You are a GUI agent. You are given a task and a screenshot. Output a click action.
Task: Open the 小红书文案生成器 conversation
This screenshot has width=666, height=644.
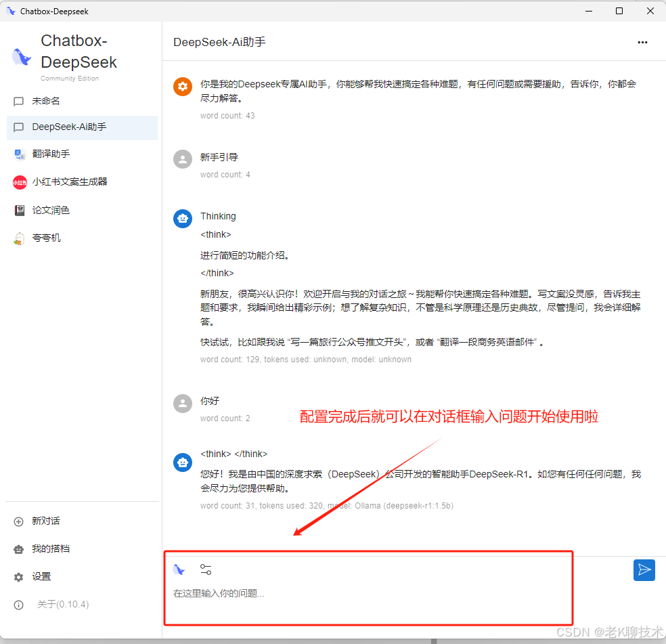point(82,182)
